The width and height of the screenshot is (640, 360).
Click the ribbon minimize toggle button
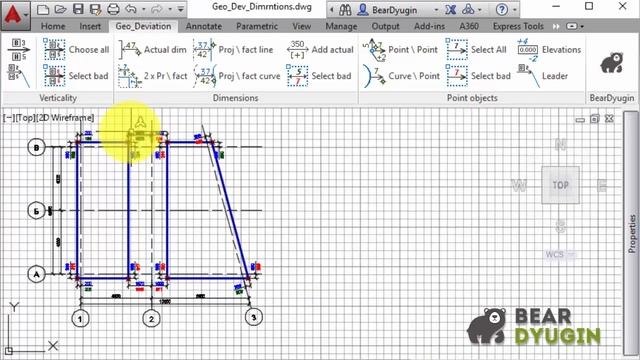pyautogui.click(x=572, y=27)
